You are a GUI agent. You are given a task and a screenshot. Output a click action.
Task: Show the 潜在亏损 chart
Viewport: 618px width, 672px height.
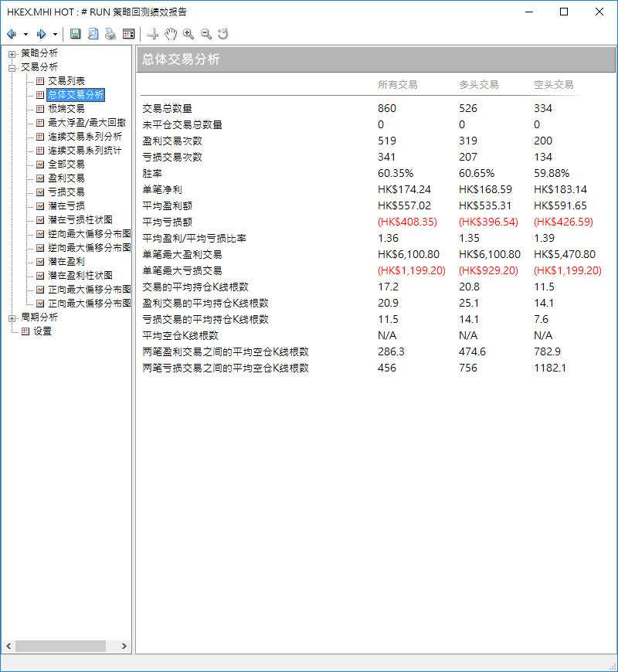[66, 206]
